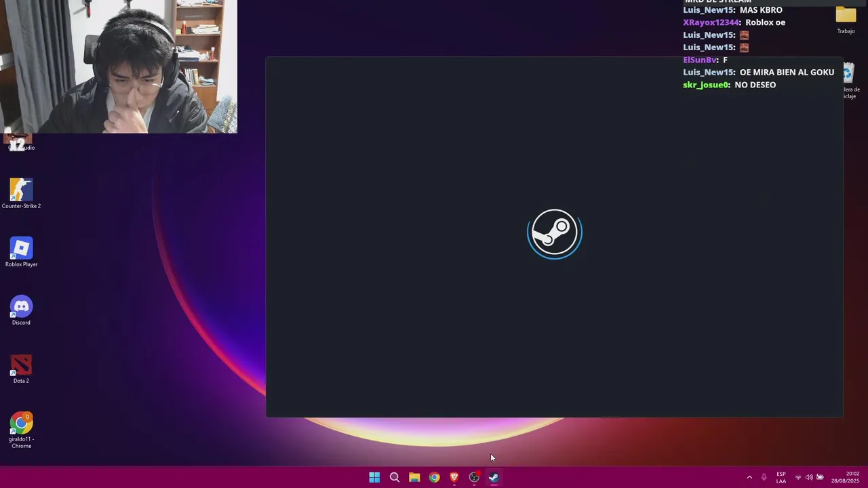Open the Counter-Strike 2 desktop shortcut
868x488 pixels.
click(x=21, y=193)
